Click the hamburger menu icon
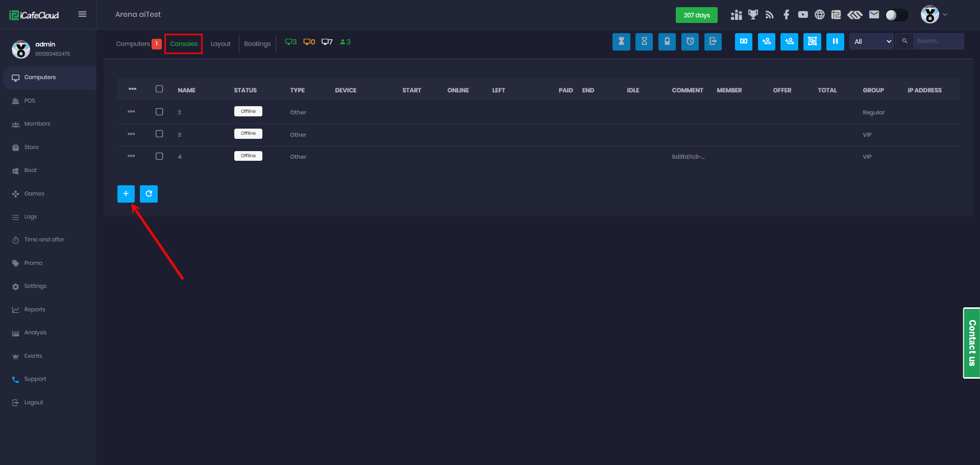Screen dimensions: 980x465 click(x=82, y=14)
